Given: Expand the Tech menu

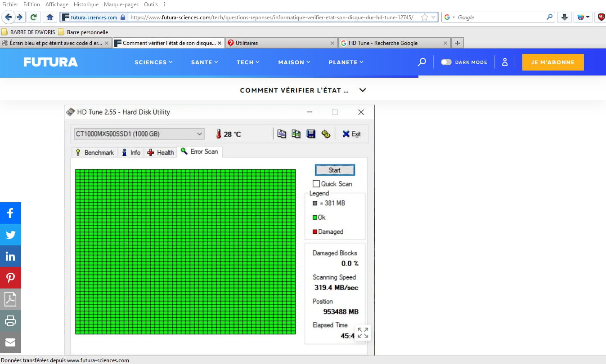Looking at the screenshot, I should [248, 62].
